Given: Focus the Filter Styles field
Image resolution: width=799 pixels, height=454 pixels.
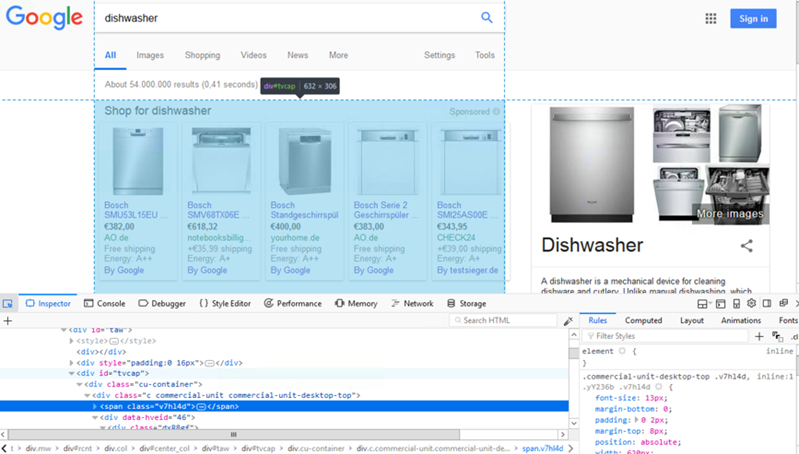Looking at the screenshot, I should 665,336.
